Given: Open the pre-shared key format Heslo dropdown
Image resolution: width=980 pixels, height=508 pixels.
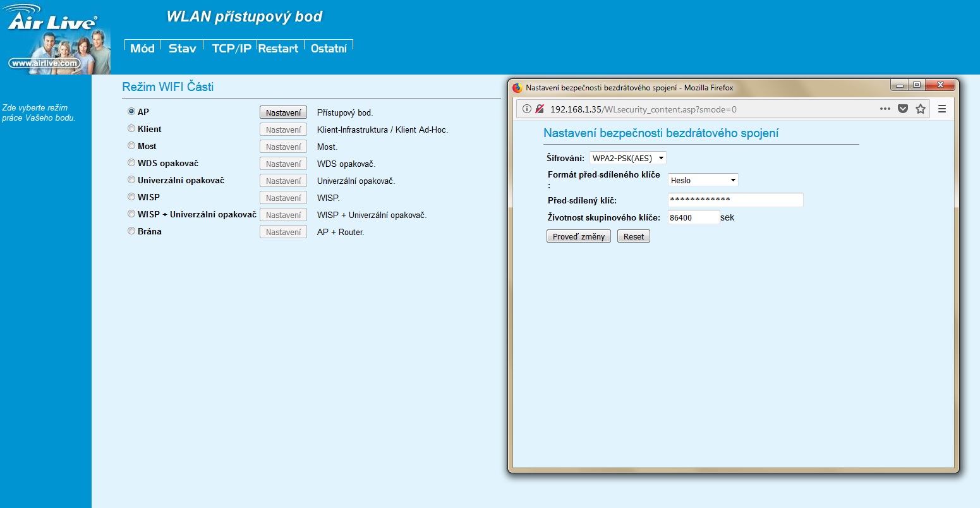Looking at the screenshot, I should tap(703, 180).
